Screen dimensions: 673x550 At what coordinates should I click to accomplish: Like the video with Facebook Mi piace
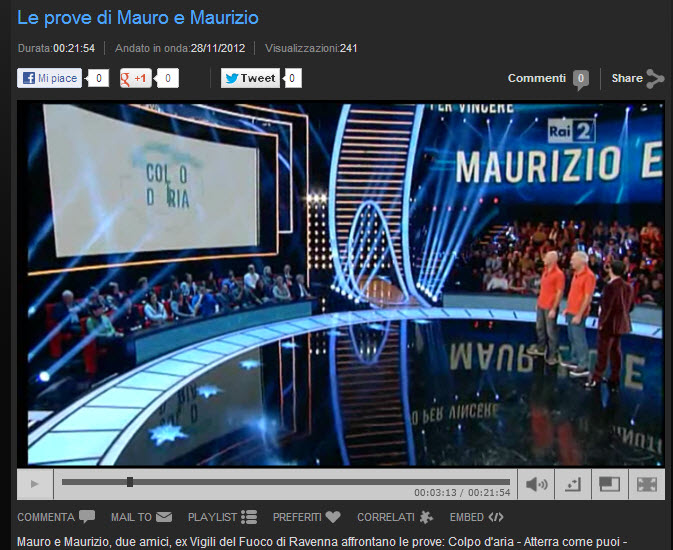click(x=50, y=78)
